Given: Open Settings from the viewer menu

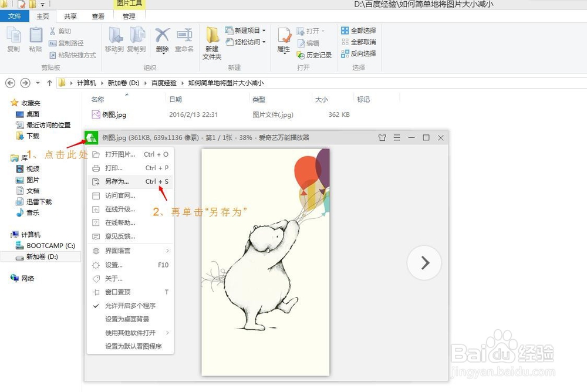Looking at the screenshot, I should (130, 265).
